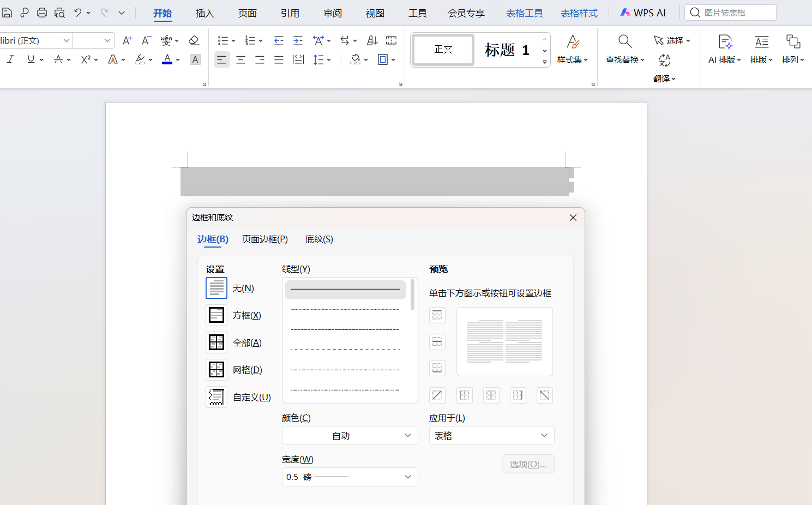Select the 自定义 border setting icon

[216, 396]
